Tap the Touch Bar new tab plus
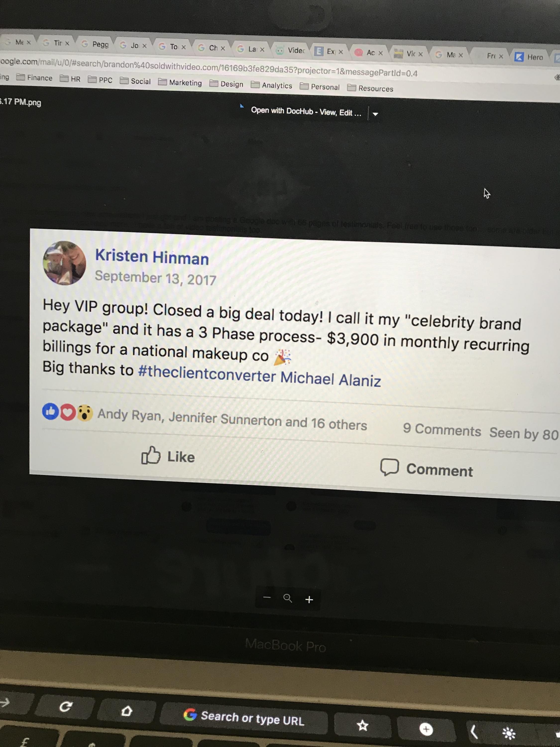 [x=426, y=729]
